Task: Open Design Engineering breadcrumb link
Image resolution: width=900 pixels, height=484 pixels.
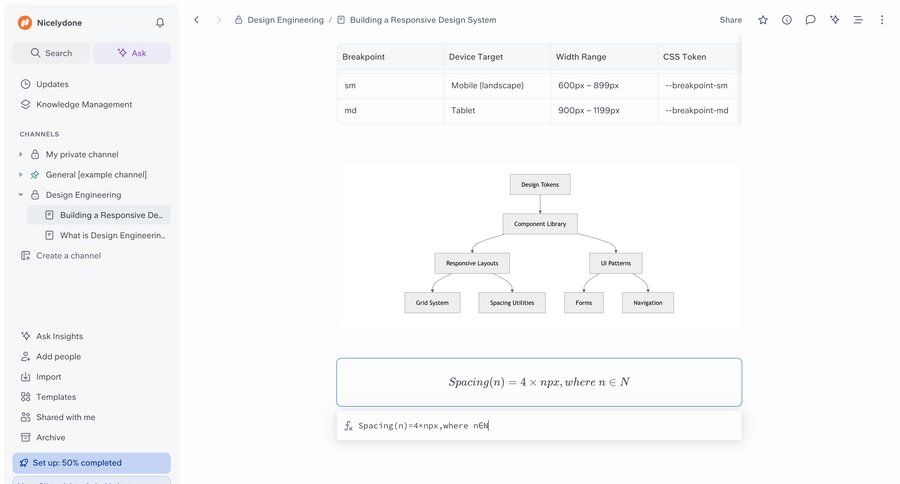Action: click(285, 20)
